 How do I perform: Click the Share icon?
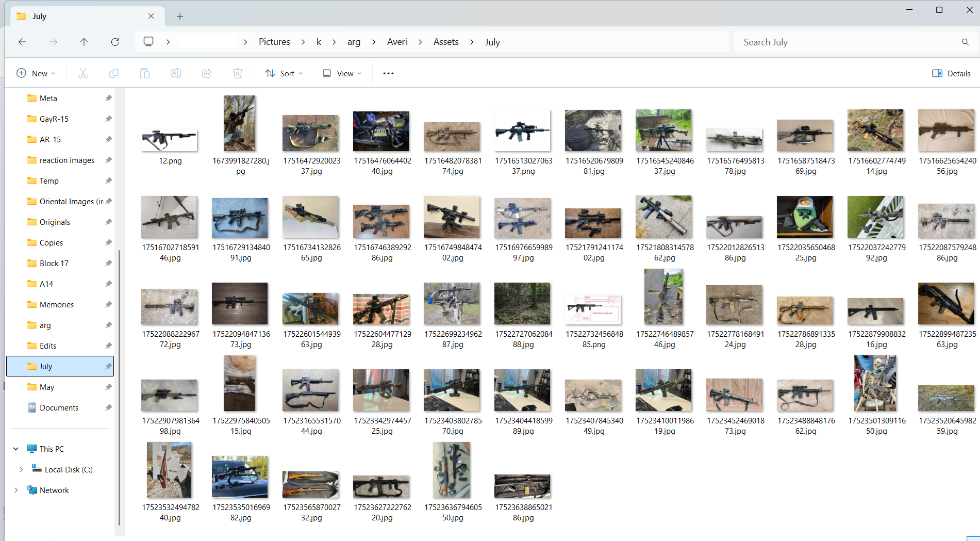pos(207,73)
